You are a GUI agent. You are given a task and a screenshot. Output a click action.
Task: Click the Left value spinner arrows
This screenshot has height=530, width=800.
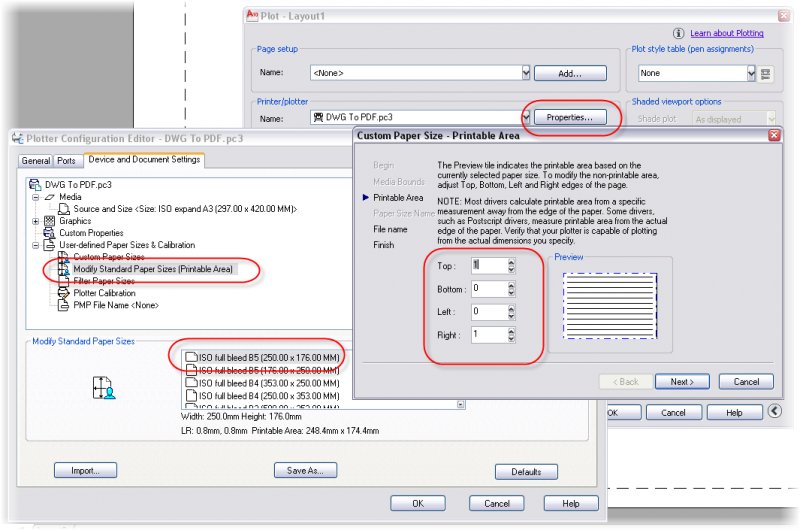point(511,312)
